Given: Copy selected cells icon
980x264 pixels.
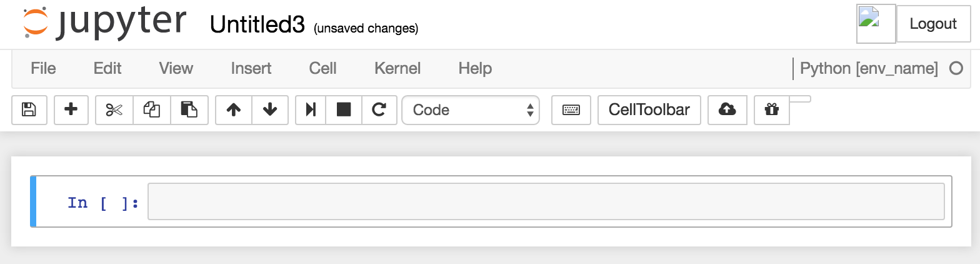Looking at the screenshot, I should [x=152, y=110].
